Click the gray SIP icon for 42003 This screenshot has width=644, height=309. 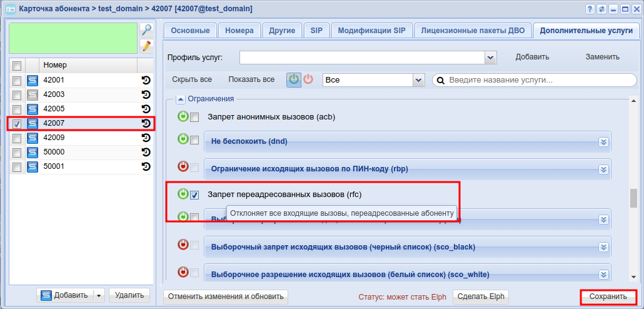tap(33, 95)
